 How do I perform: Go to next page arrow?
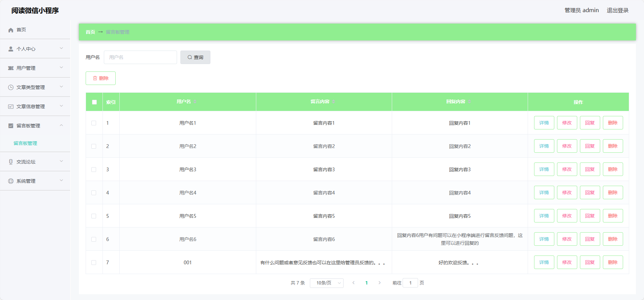click(379, 283)
